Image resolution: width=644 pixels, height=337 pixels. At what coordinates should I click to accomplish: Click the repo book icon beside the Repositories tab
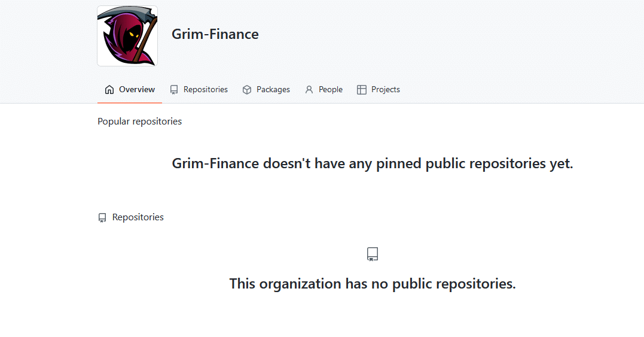click(x=174, y=90)
